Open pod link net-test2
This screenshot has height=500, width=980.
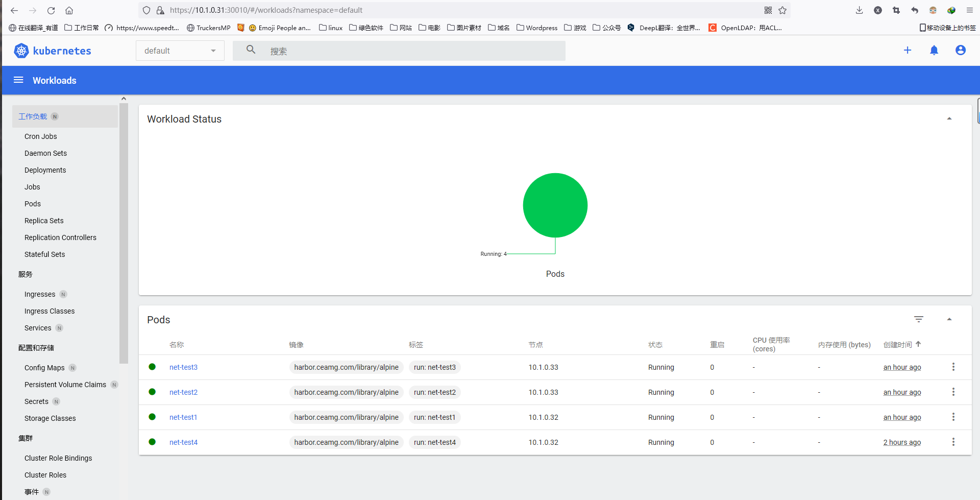tap(183, 392)
